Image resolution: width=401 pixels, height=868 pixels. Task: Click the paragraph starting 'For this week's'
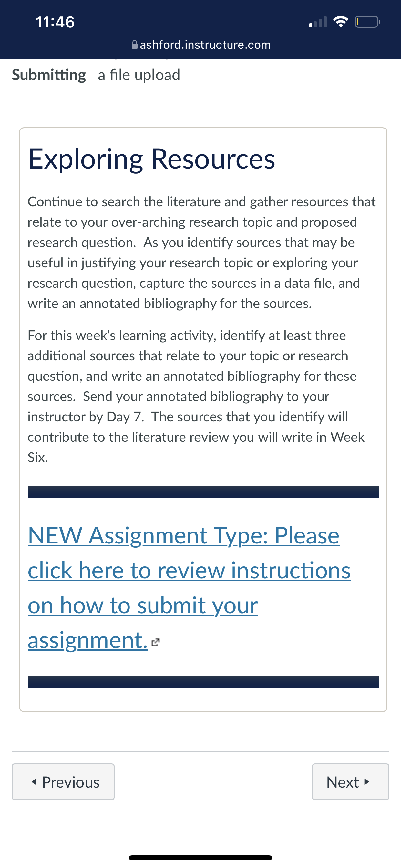196,396
